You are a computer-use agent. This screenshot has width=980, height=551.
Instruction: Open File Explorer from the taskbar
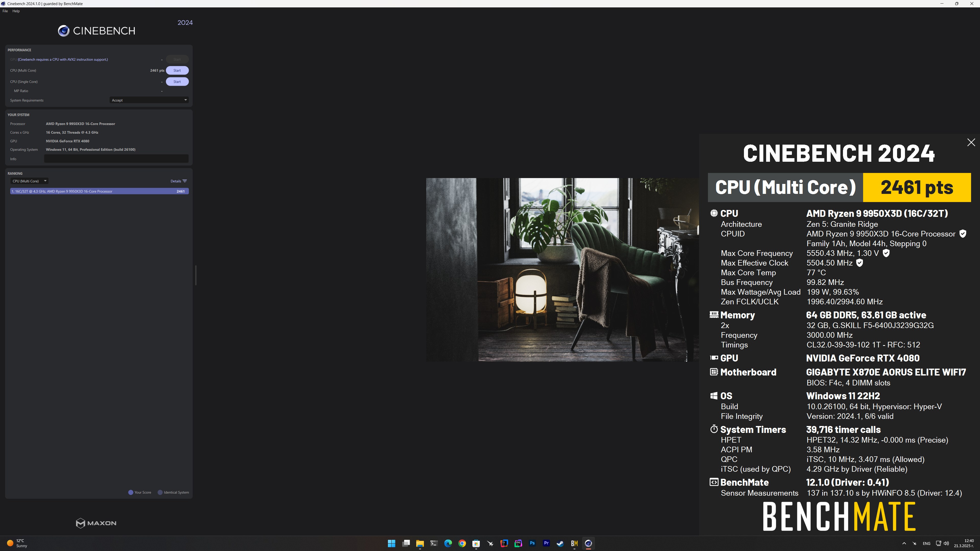coord(420,543)
